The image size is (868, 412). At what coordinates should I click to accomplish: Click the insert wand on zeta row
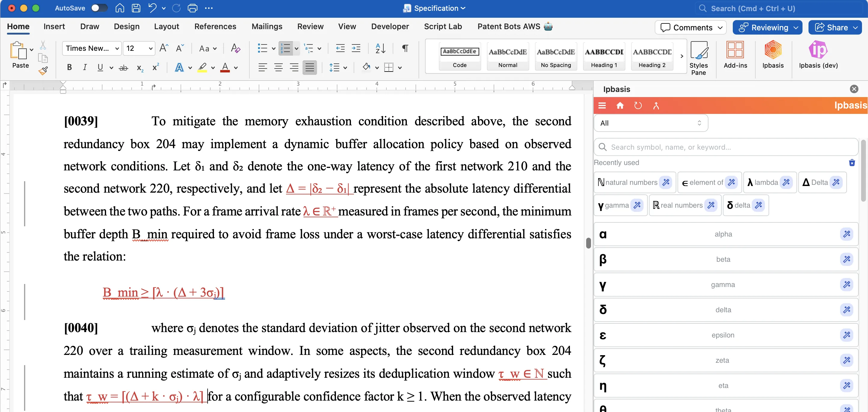846,360
